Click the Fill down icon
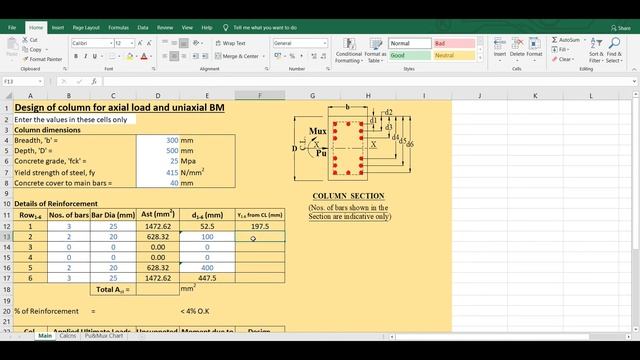Image resolution: width=640 pixels, height=360 pixels. coord(554,49)
